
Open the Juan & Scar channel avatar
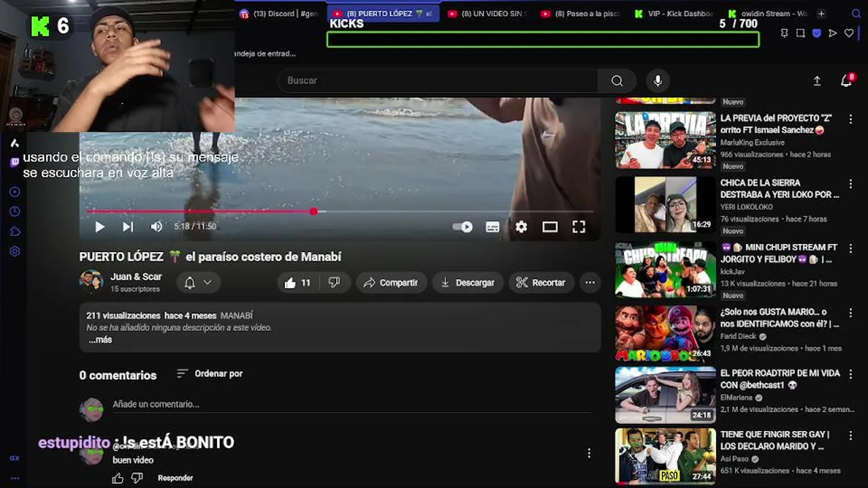tap(91, 281)
